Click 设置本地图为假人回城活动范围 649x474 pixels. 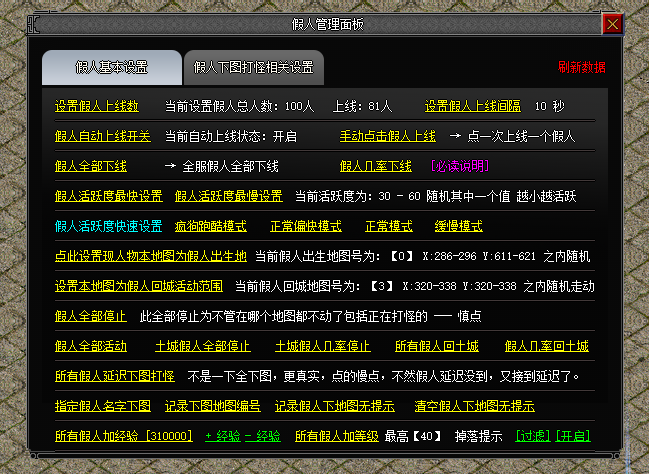(x=139, y=286)
